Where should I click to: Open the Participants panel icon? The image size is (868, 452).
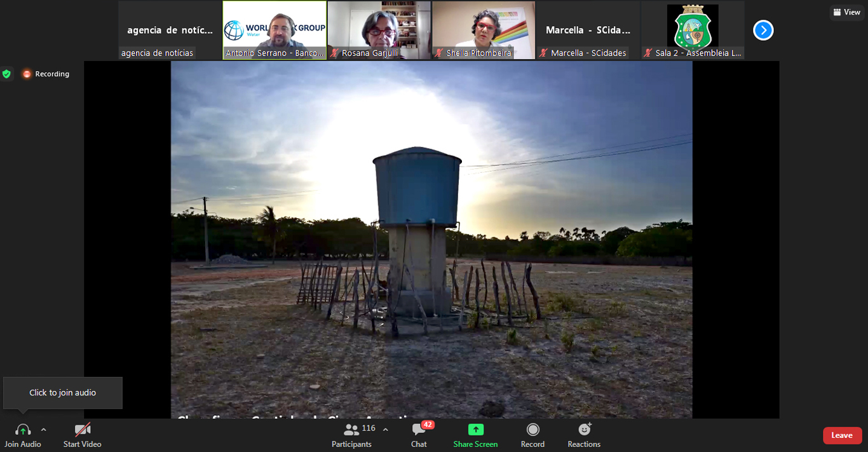pos(351,430)
